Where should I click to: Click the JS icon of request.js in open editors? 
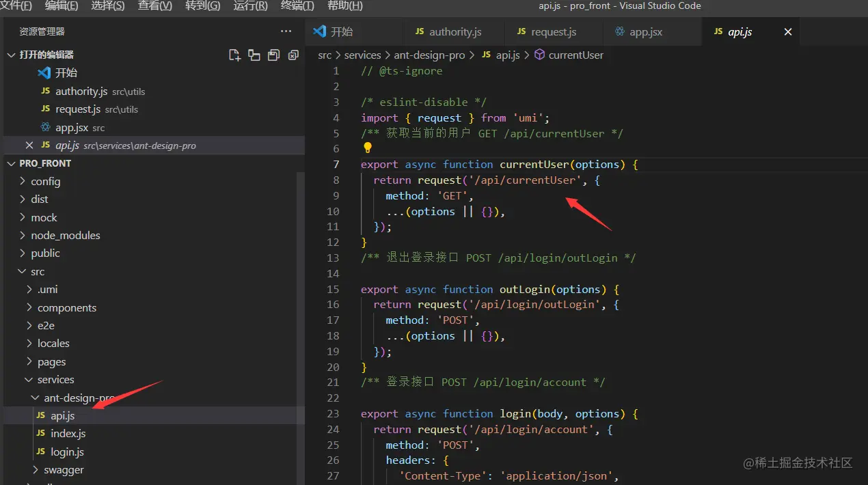(x=46, y=109)
